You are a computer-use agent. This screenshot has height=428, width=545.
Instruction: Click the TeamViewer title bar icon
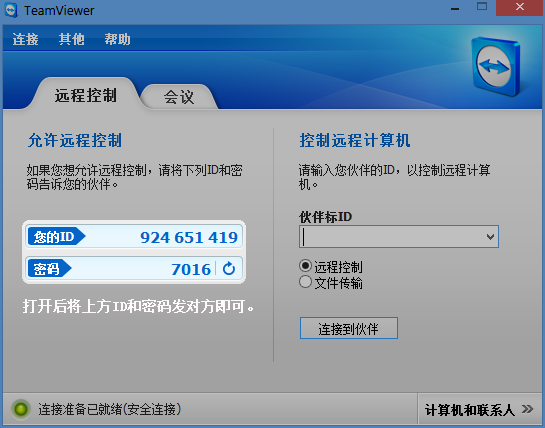tap(11, 10)
